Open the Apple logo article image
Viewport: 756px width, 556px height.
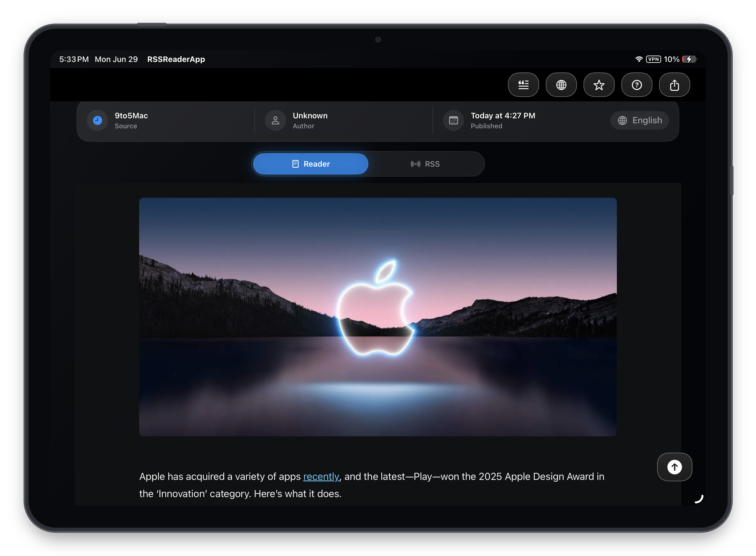[378, 317]
